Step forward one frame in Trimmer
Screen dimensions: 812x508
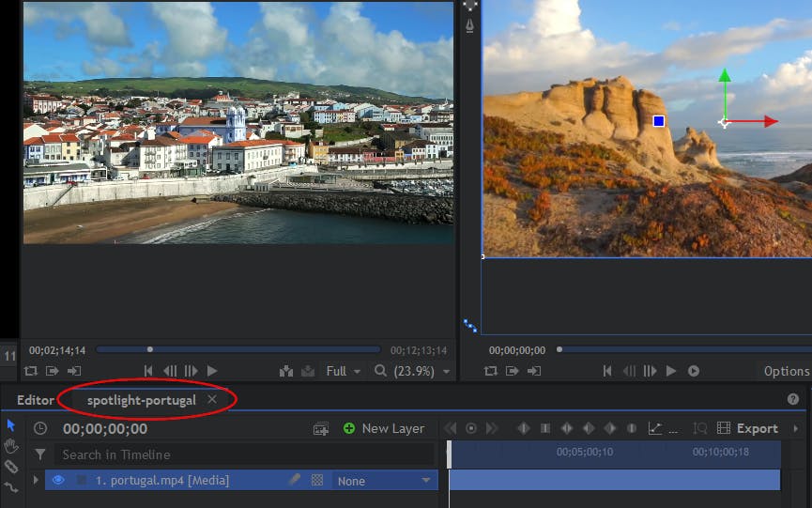pos(191,371)
